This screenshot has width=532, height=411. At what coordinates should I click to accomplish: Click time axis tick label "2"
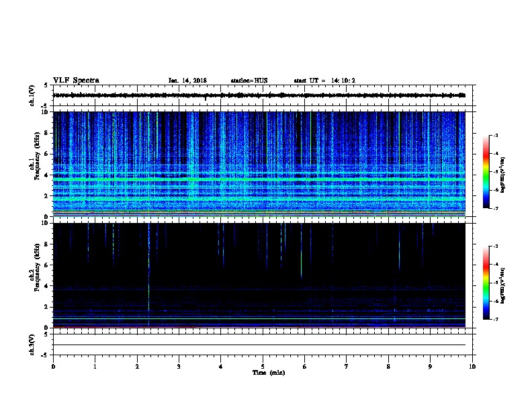[x=137, y=366]
